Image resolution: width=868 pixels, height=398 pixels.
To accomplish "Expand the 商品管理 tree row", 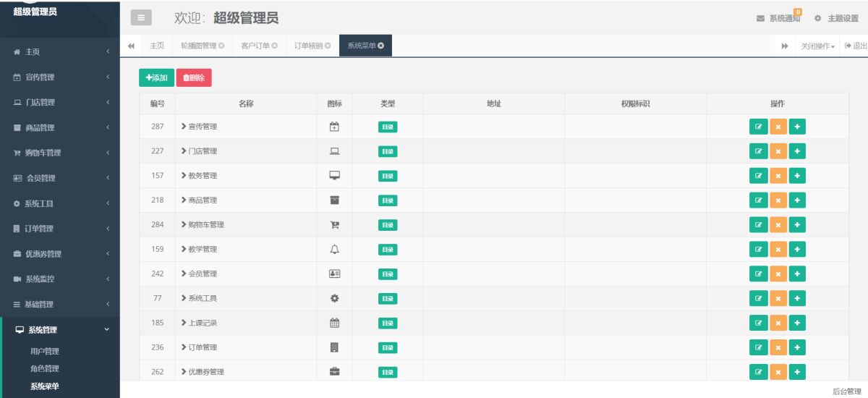I will (x=184, y=200).
